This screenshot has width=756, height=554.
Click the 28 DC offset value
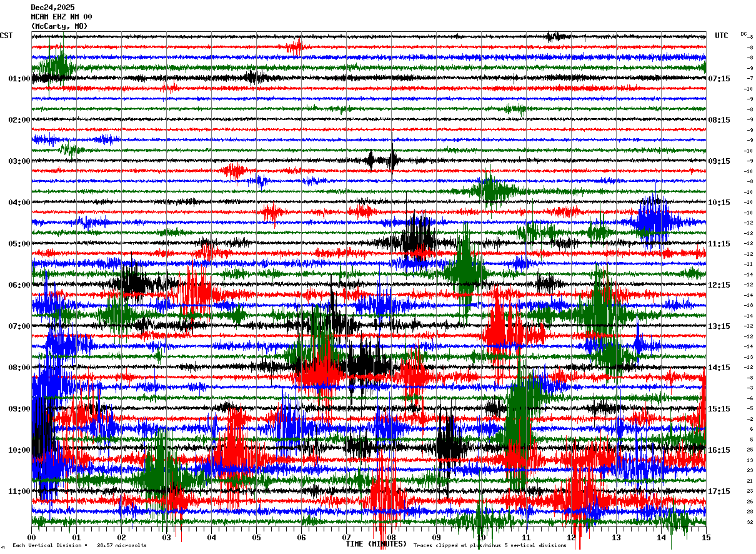pos(750,511)
